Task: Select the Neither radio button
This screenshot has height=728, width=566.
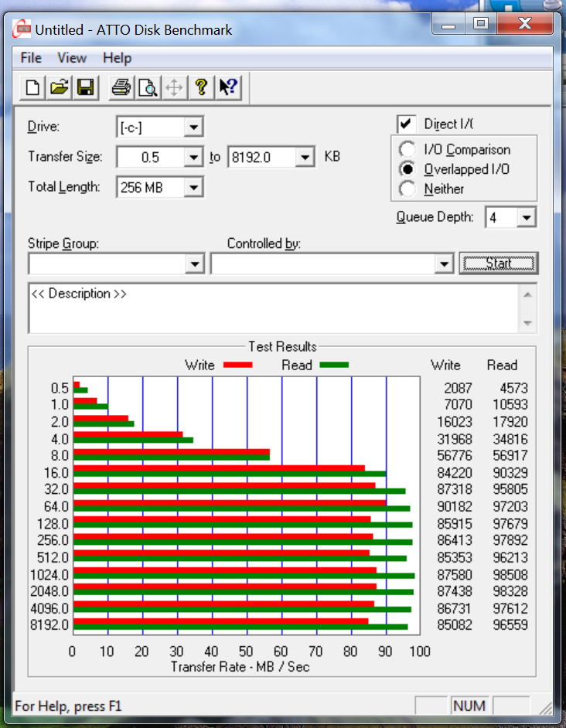Action: click(x=407, y=189)
